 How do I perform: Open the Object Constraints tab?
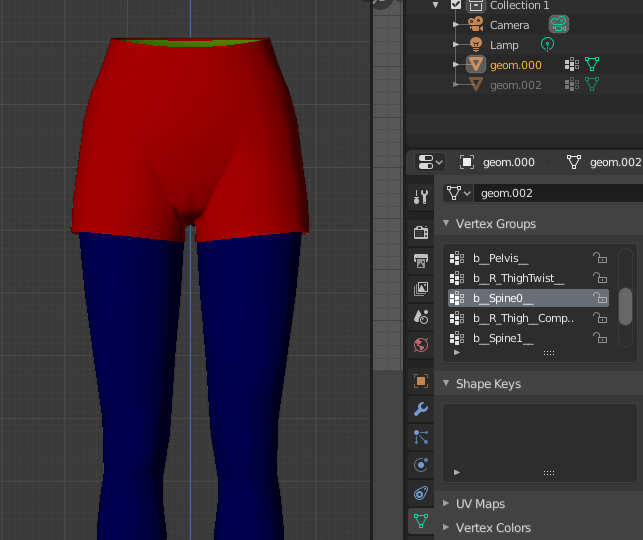click(421, 493)
